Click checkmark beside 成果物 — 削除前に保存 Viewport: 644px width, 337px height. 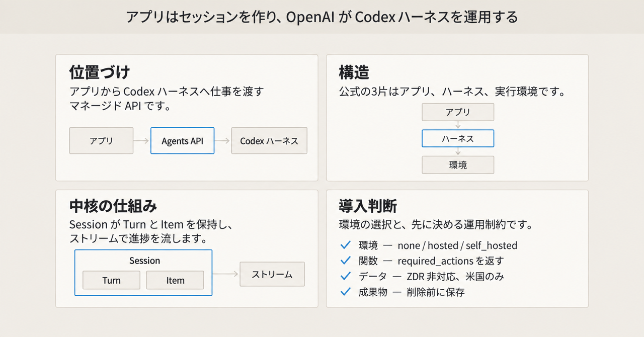point(345,292)
